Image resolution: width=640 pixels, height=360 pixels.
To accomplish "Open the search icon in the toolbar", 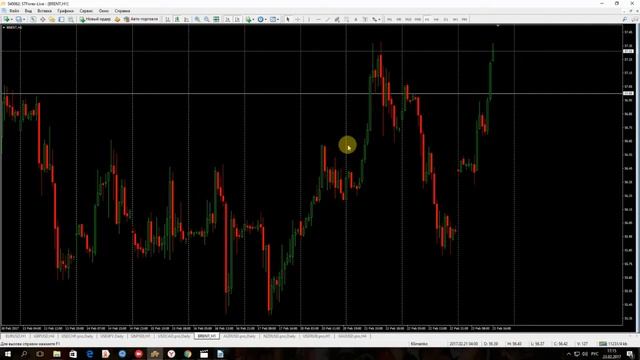I will [624, 19].
